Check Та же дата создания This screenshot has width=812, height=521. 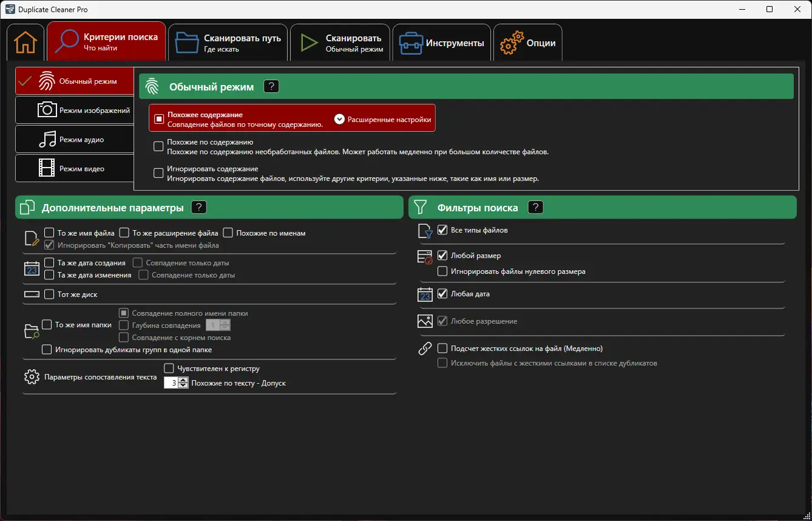50,263
